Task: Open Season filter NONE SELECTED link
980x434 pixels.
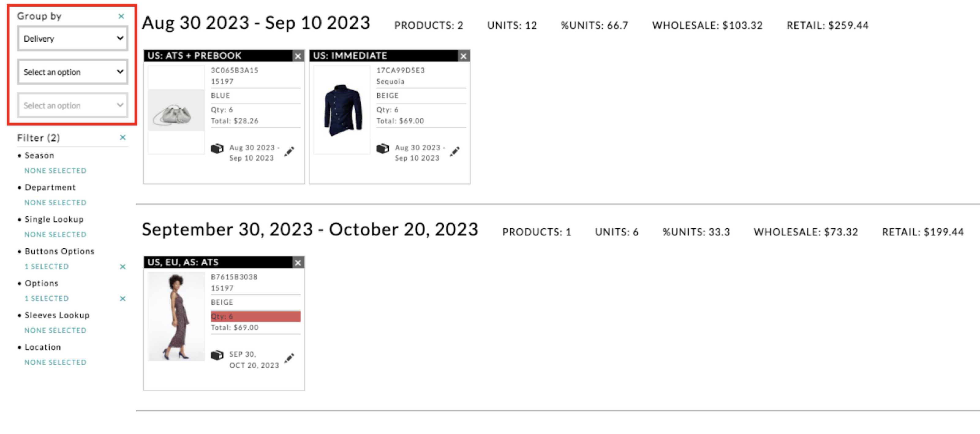Action: point(55,170)
